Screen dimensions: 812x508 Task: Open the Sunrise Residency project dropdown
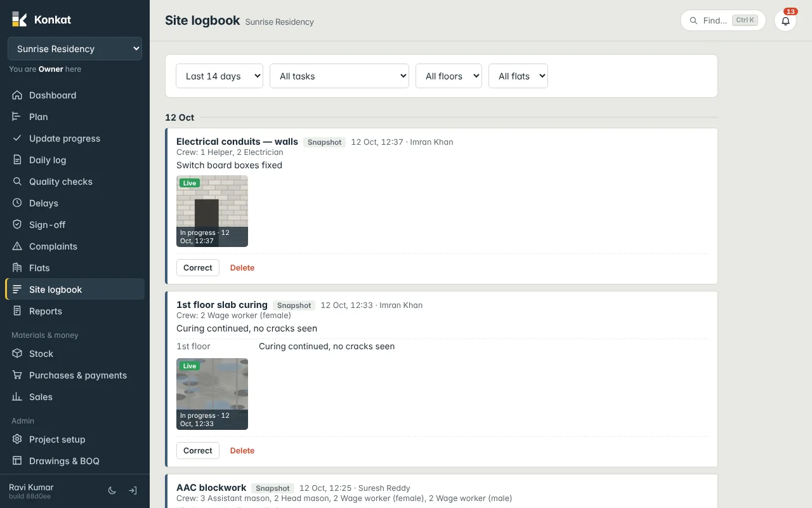coord(75,49)
